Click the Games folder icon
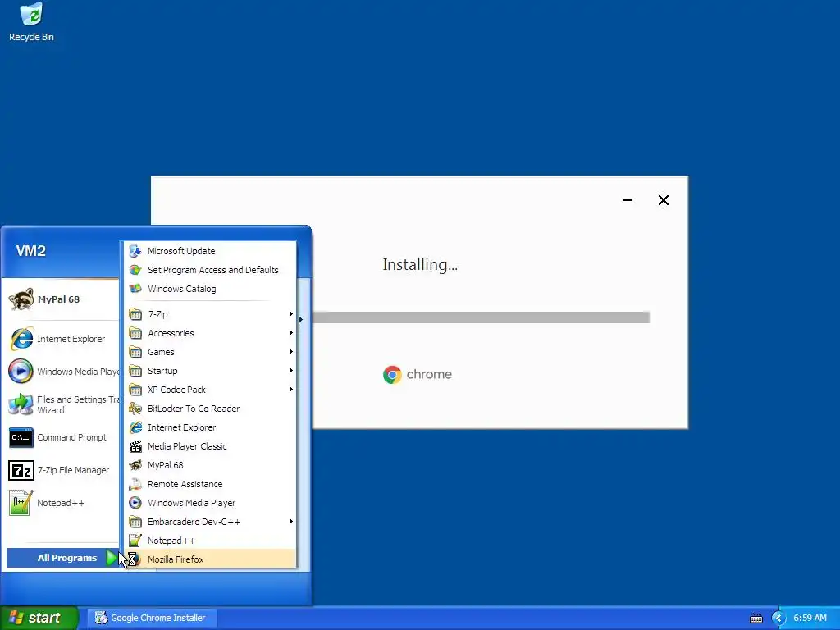The width and height of the screenshot is (840, 630). (x=135, y=352)
